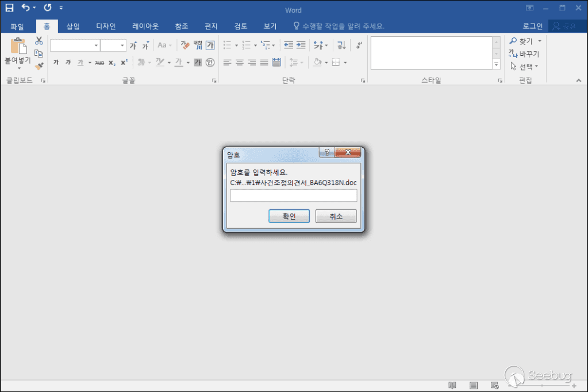
Task: Switch to Read Mode view in status bar
Action: click(452, 385)
